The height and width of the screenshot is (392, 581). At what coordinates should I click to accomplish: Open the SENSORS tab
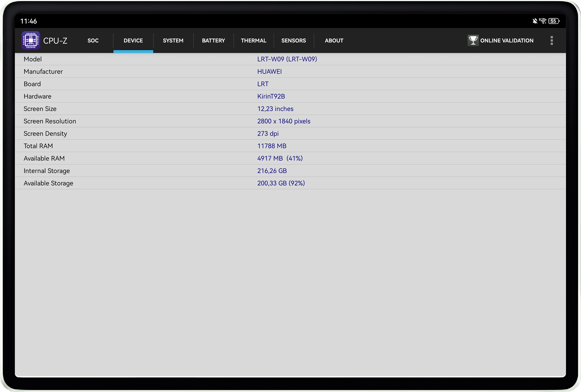pyautogui.click(x=294, y=41)
